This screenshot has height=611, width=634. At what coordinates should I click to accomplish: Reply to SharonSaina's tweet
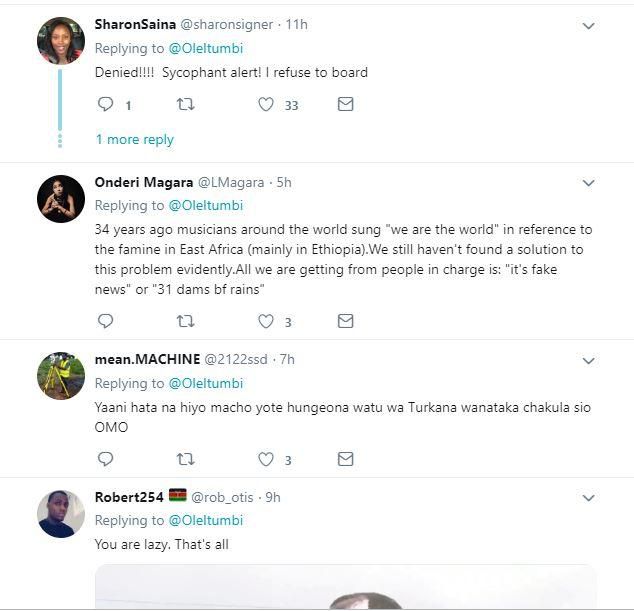pos(106,104)
